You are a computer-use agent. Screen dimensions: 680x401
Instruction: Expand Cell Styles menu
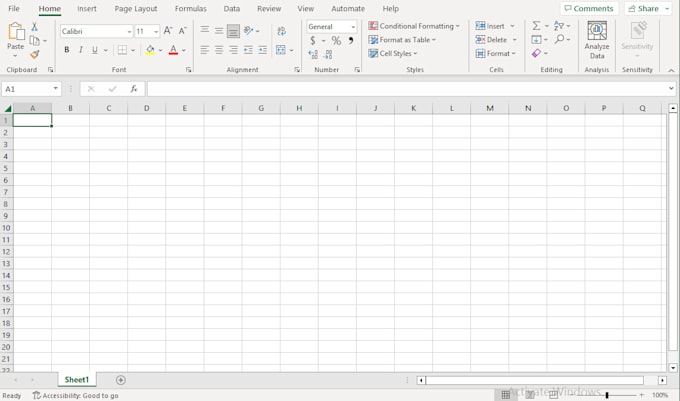click(392, 53)
